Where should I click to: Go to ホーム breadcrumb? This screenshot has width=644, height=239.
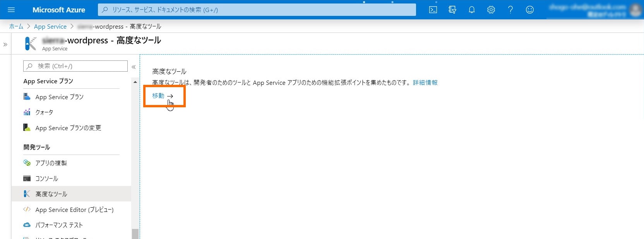point(16,26)
